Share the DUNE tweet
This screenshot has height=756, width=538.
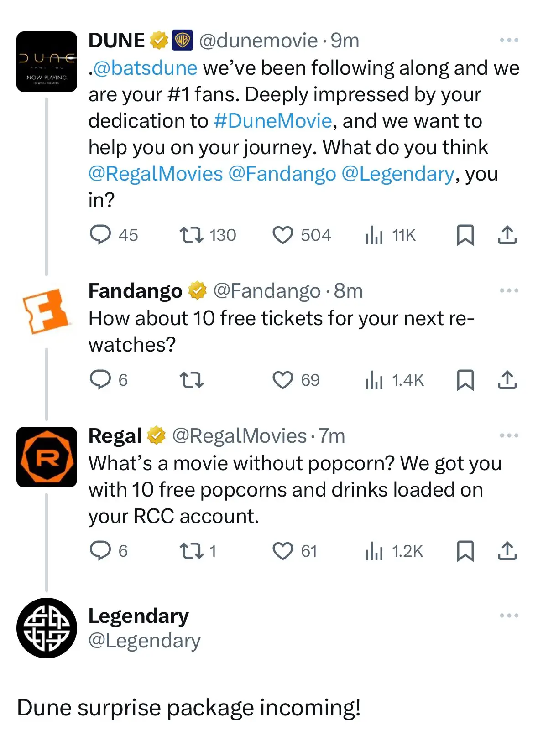coord(507,235)
